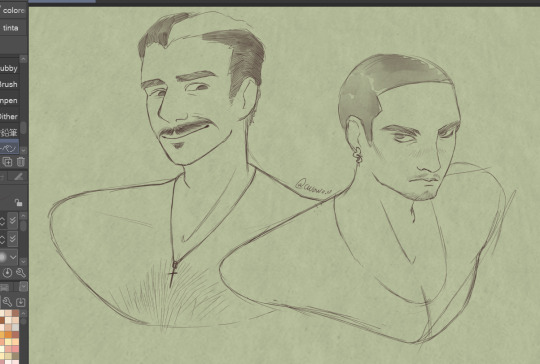Select the 'Brush' sub tool row

click(9, 84)
